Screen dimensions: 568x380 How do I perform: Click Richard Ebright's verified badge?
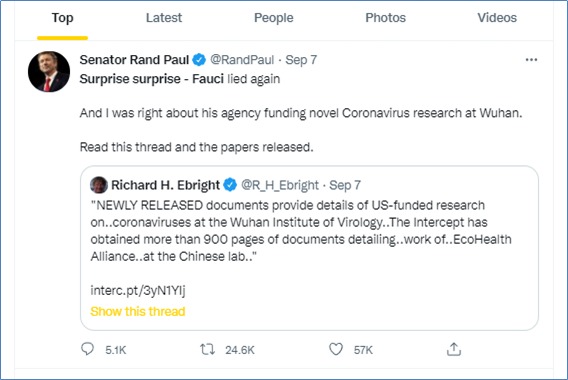(x=230, y=185)
